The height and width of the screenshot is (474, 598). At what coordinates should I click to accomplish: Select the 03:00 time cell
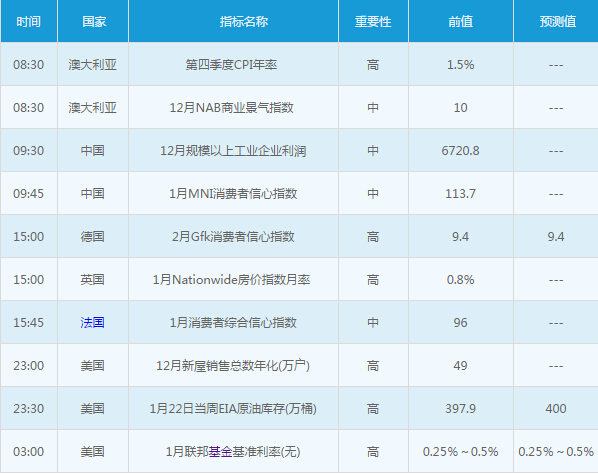click(x=29, y=452)
